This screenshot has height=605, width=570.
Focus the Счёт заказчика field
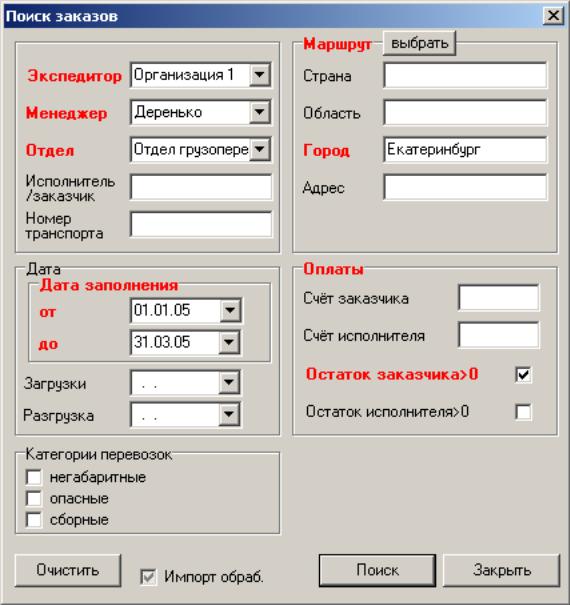(x=499, y=297)
